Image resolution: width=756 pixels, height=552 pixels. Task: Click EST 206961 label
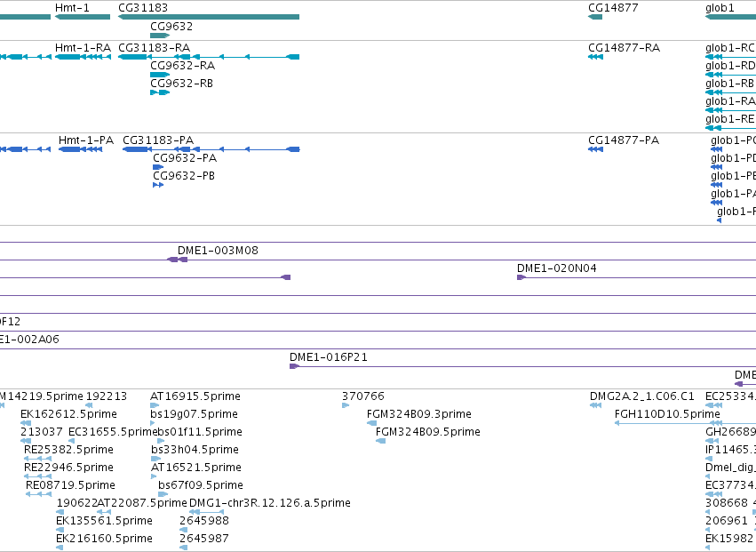pos(727,521)
